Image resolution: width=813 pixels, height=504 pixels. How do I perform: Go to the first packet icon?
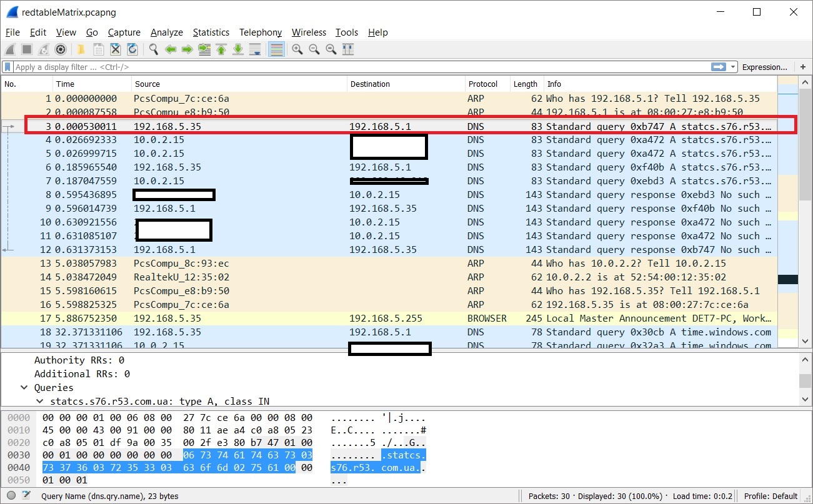[x=221, y=49]
